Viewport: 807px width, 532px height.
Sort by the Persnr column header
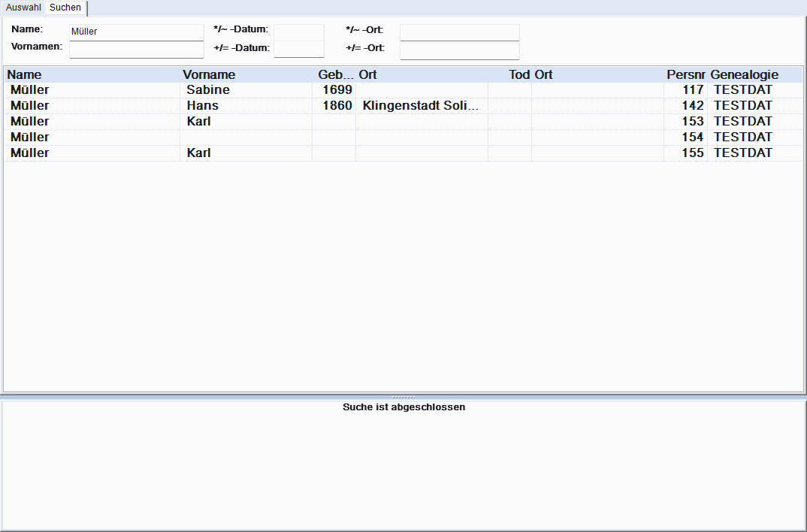[685, 74]
